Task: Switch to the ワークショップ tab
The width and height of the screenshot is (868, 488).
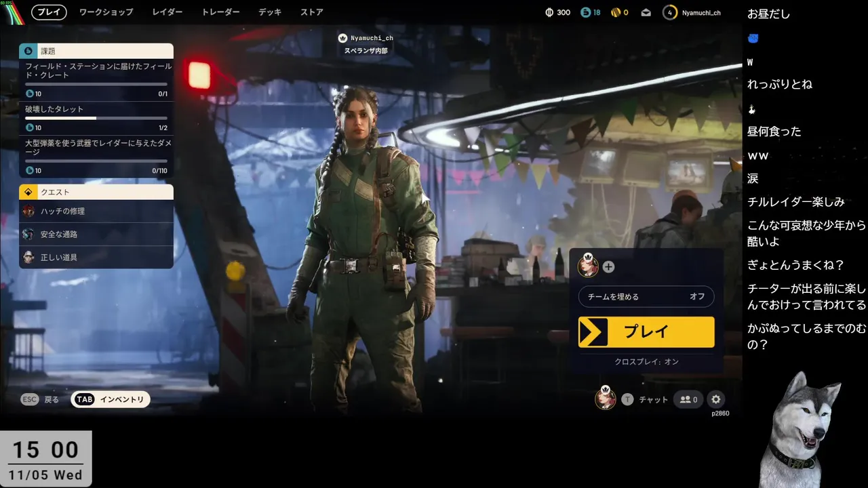Action: [106, 12]
